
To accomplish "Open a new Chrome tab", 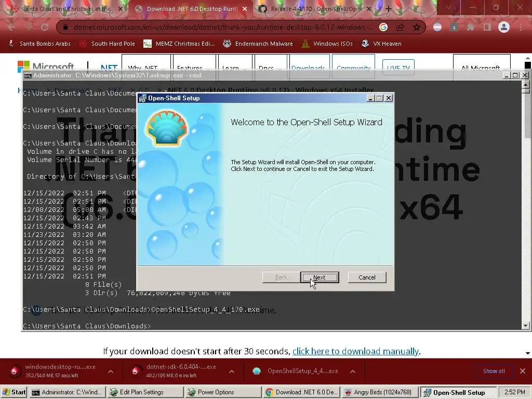I will pyautogui.click(x=388, y=9).
